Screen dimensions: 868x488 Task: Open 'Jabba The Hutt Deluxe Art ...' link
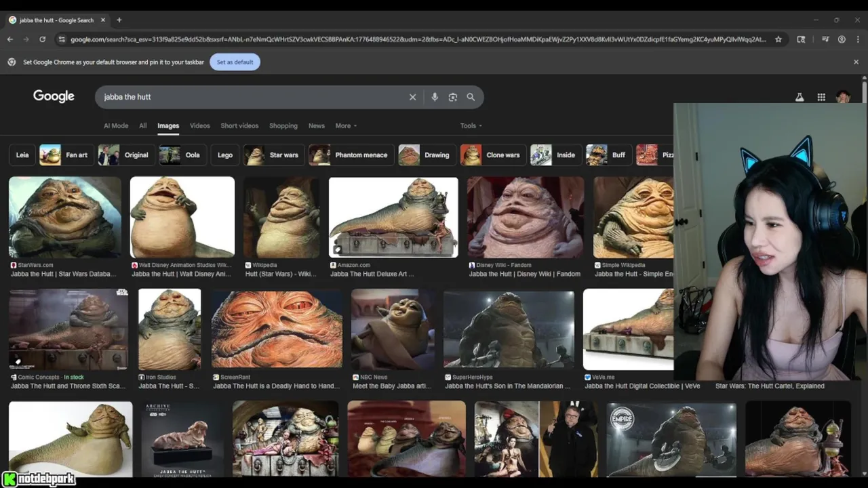372,274
